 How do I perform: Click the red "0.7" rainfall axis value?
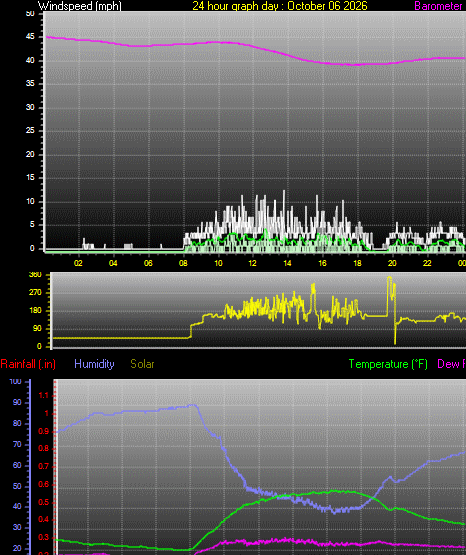(43, 467)
